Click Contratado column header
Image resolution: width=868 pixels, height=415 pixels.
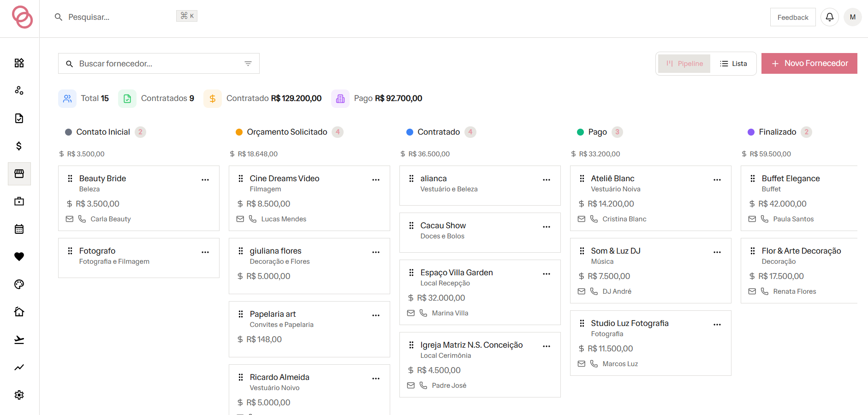[439, 132]
